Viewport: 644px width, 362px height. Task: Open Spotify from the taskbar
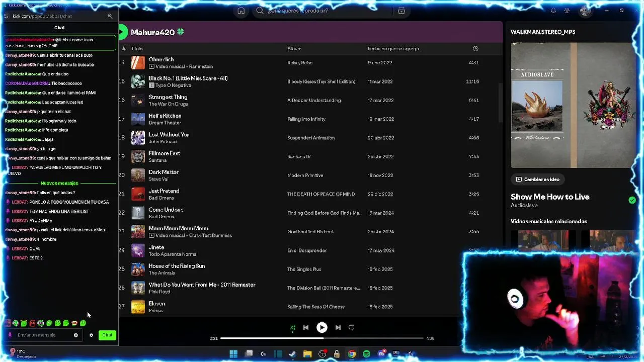(x=366, y=354)
